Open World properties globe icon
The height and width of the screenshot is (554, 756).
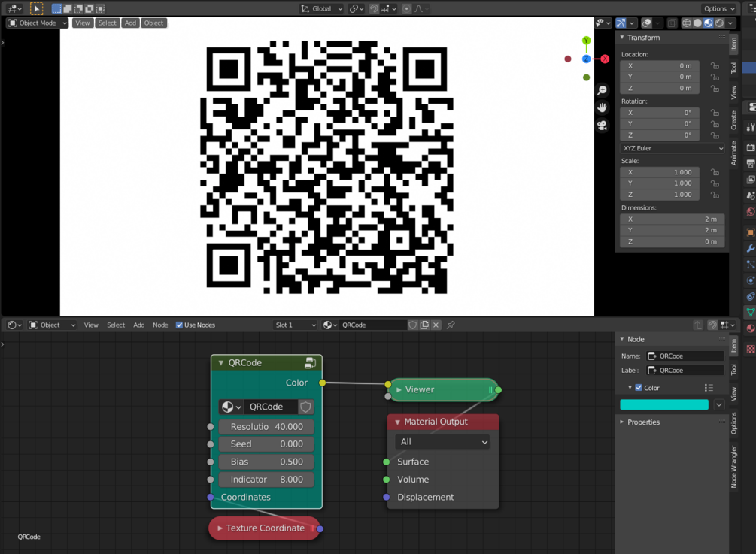(x=751, y=212)
